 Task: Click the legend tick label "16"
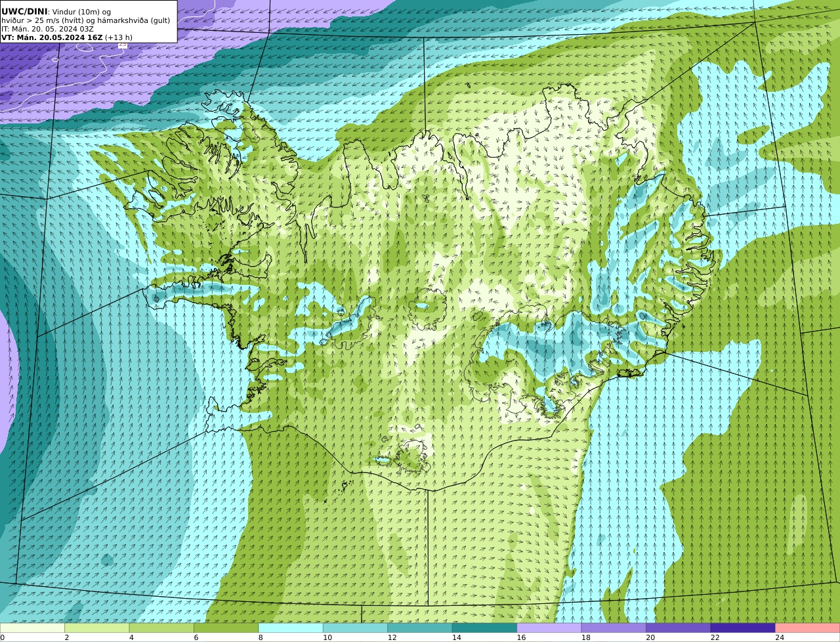(x=521, y=637)
